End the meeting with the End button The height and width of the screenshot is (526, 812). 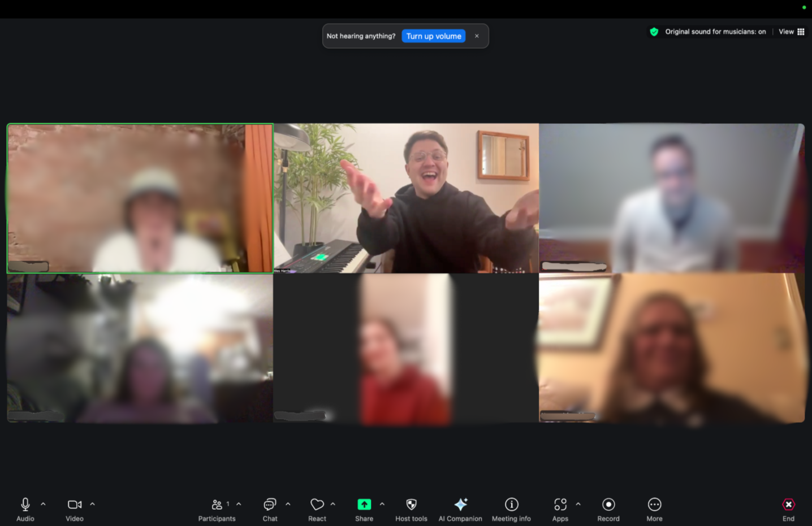pos(788,504)
